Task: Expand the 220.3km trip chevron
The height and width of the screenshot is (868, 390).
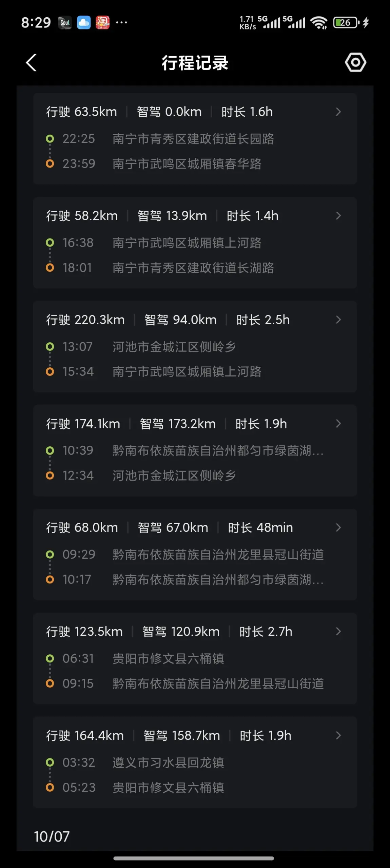Action: [338, 320]
